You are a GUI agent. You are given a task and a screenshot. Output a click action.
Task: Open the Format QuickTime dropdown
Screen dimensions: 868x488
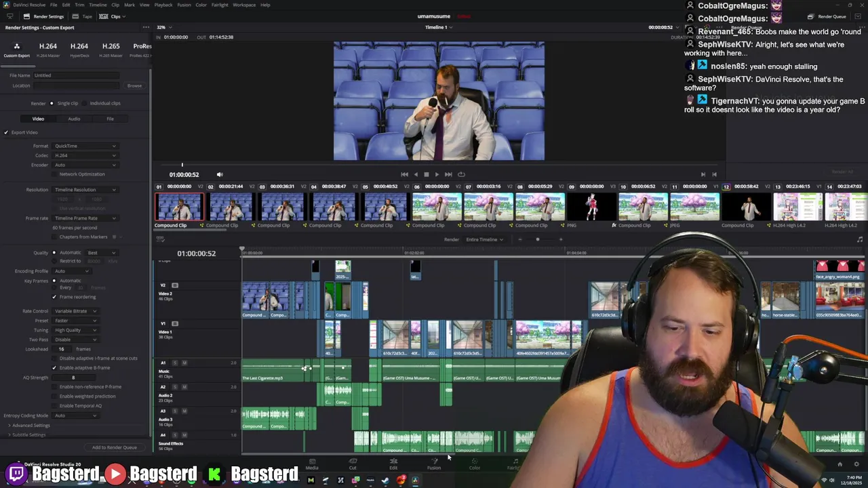tap(85, 146)
